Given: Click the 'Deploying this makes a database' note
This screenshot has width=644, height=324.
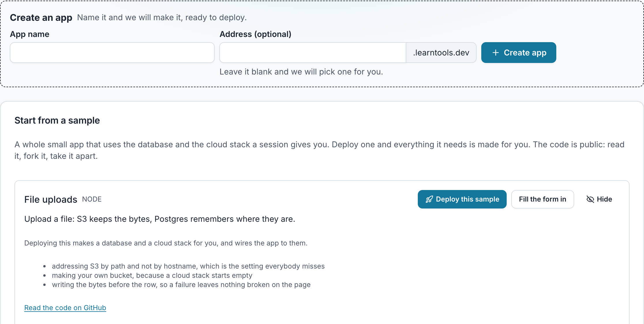Looking at the screenshot, I should pyautogui.click(x=166, y=243).
